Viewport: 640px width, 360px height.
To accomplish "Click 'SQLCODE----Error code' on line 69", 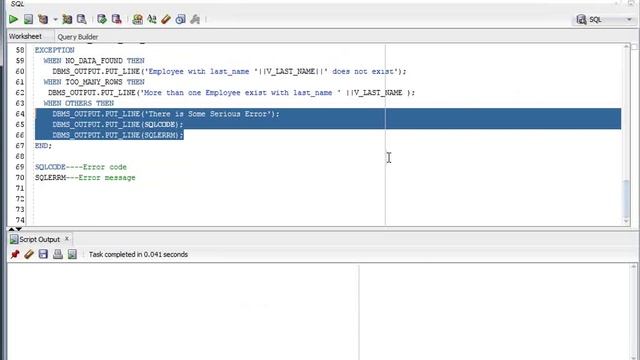I will pyautogui.click(x=81, y=167).
